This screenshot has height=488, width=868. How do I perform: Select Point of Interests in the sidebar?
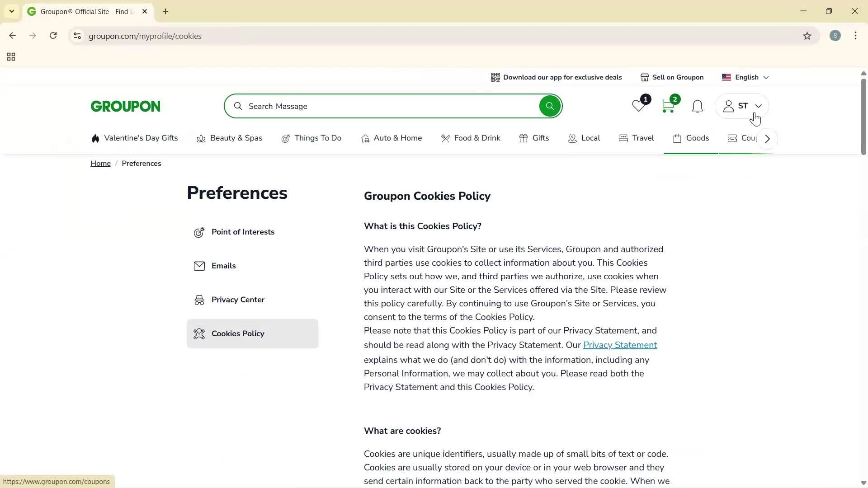(243, 232)
